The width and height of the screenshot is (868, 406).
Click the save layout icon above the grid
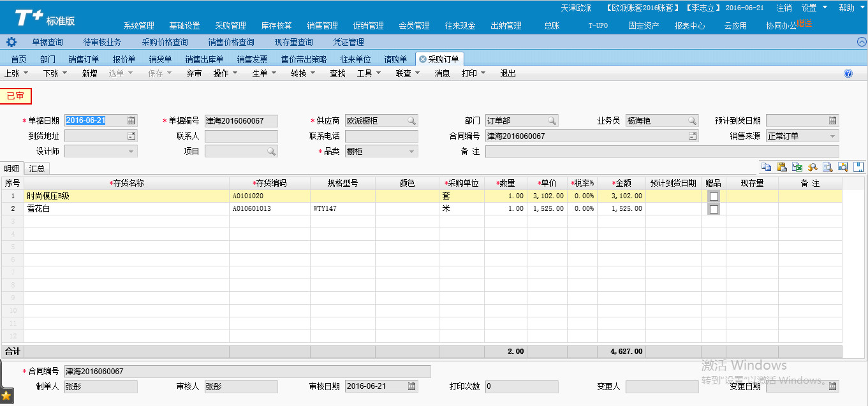tap(858, 167)
